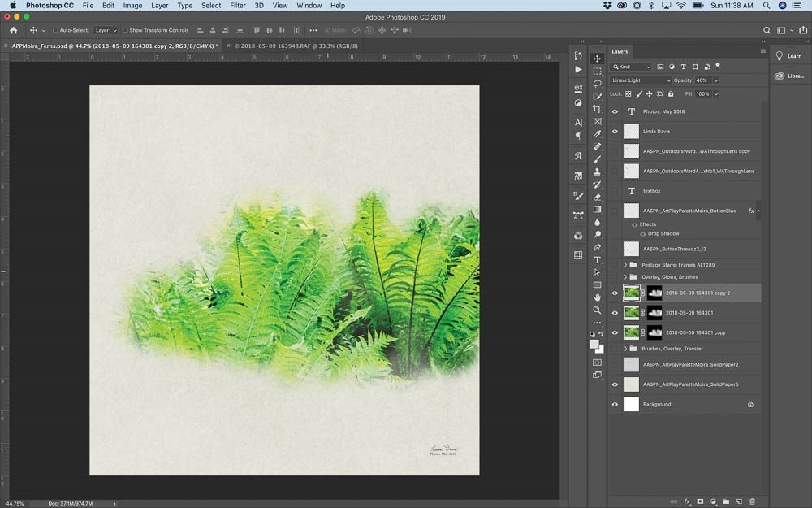Viewport: 812px width, 508px height.
Task: Hide the Background layer
Action: (x=615, y=404)
